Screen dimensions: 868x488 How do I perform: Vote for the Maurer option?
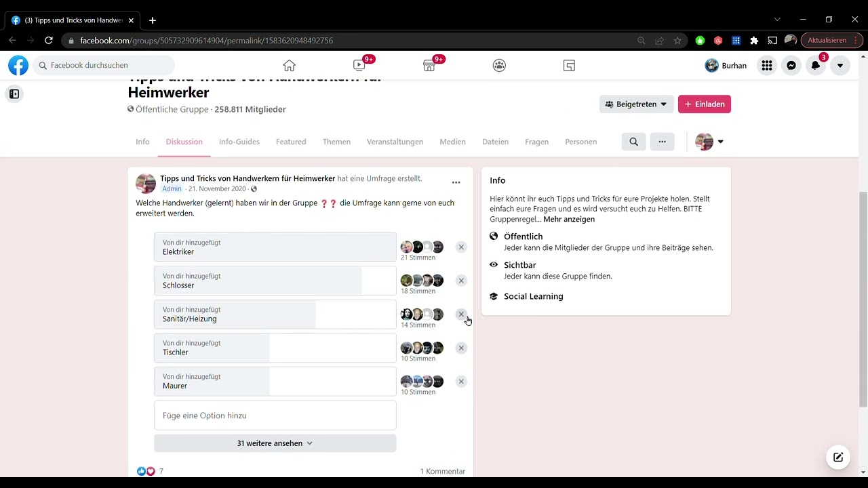pos(275,382)
